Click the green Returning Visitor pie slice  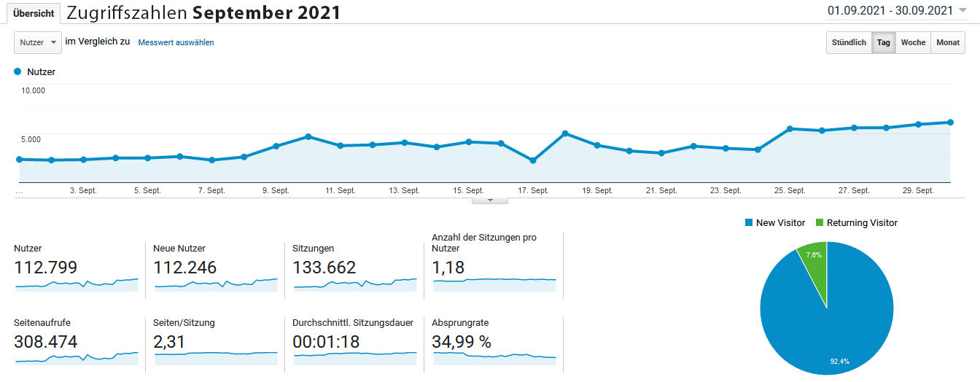[x=814, y=262]
